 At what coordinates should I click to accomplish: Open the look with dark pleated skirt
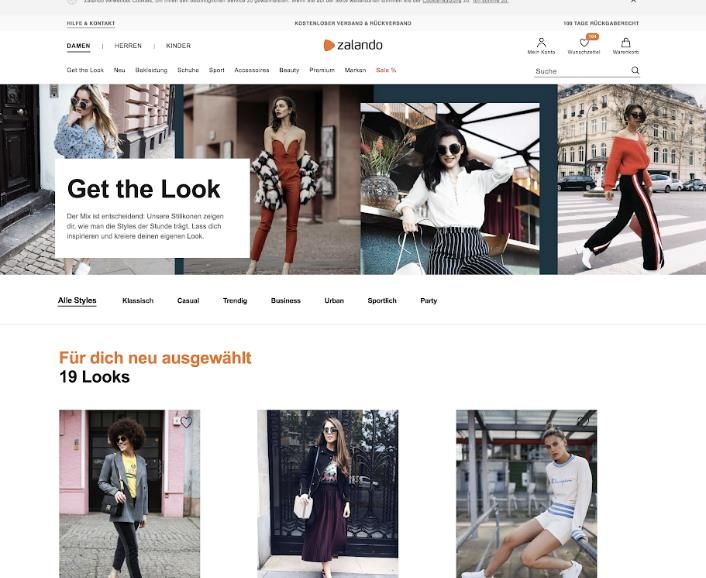click(328, 493)
